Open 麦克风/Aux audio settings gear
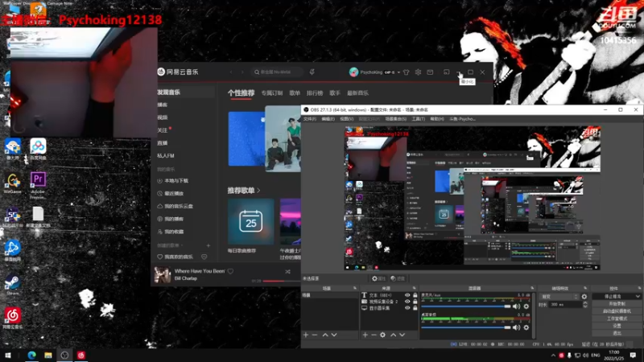Viewport: 644px width, 362px height. point(526,306)
